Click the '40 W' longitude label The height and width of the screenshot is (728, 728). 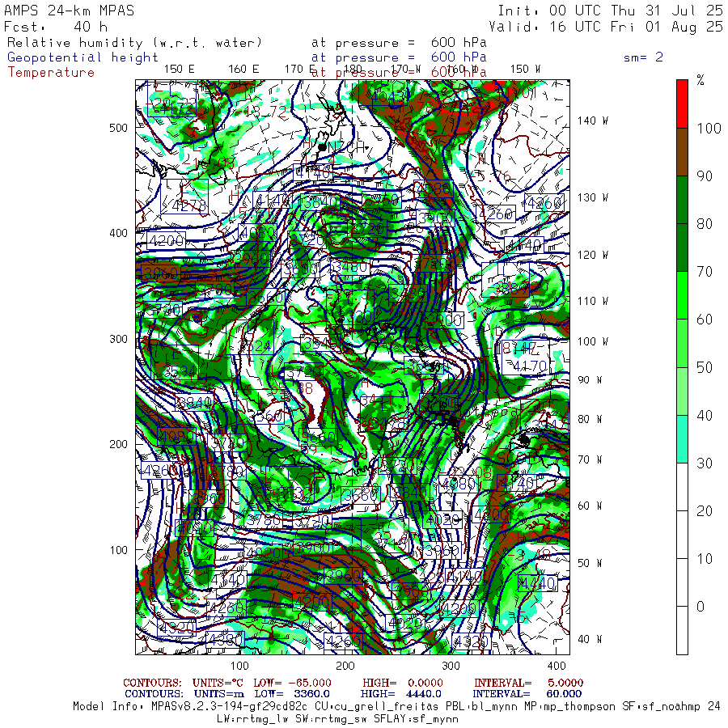click(590, 639)
